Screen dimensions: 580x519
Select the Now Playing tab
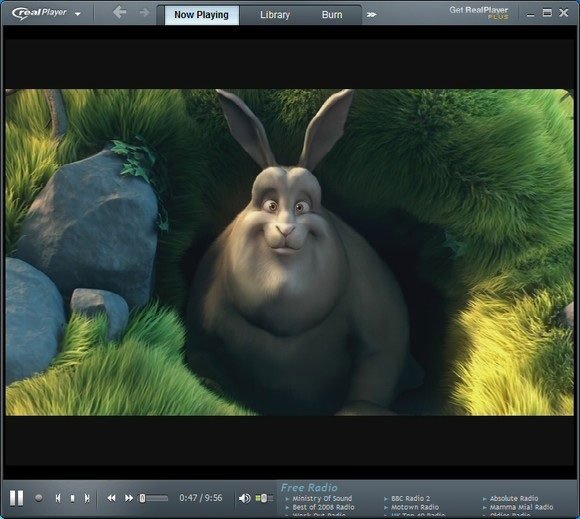click(202, 15)
